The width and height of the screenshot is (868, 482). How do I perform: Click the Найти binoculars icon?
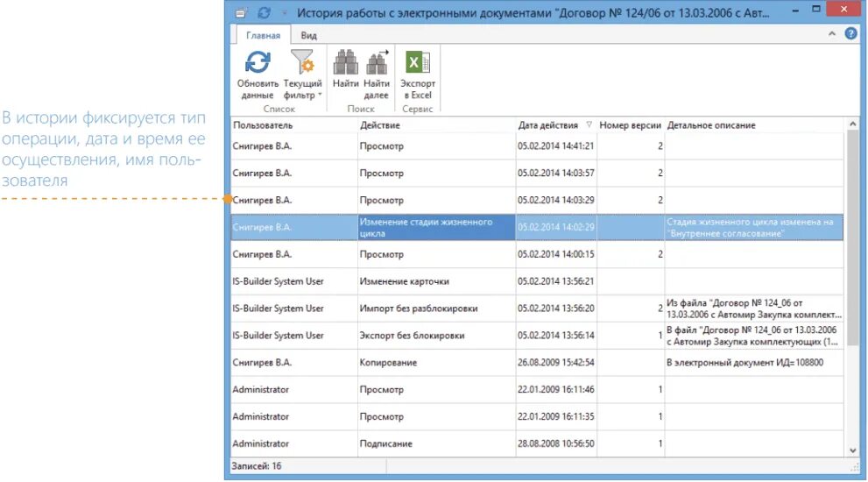pos(345,62)
